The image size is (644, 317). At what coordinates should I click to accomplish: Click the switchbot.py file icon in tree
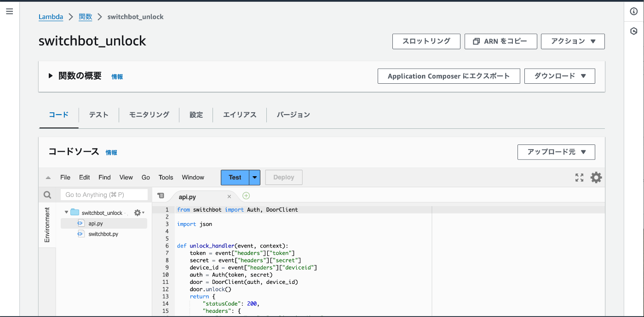pyautogui.click(x=80, y=234)
